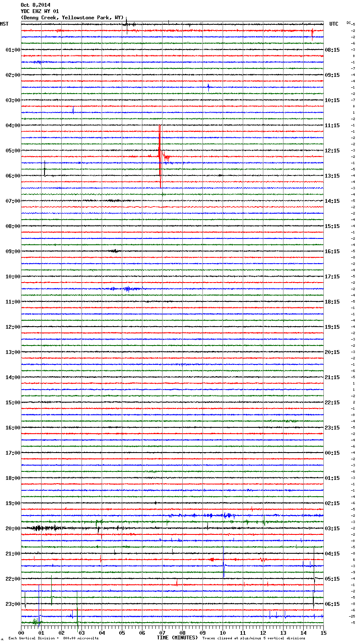Select the 23:00 MST row label
This screenshot has width=357, height=644.
tap(13, 604)
